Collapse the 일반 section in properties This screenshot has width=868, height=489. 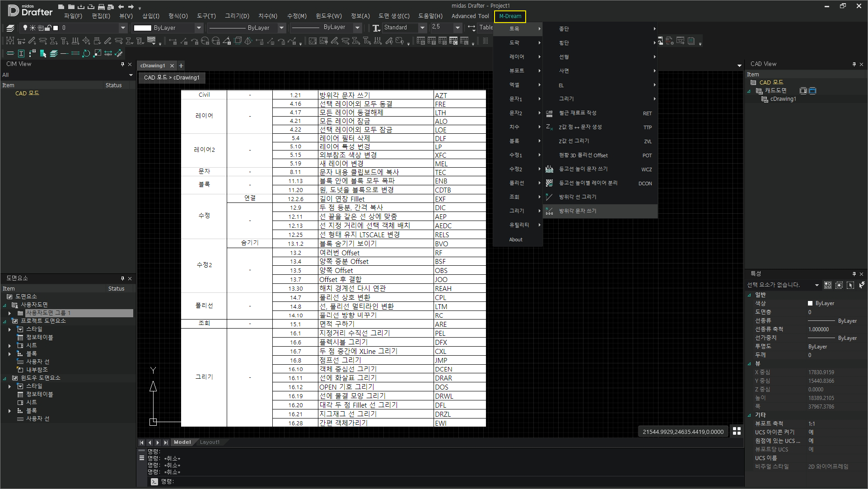click(x=750, y=295)
